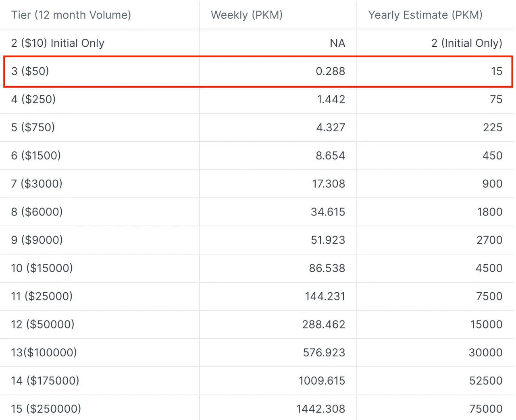Select the weekly value 288.462

point(324,325)
